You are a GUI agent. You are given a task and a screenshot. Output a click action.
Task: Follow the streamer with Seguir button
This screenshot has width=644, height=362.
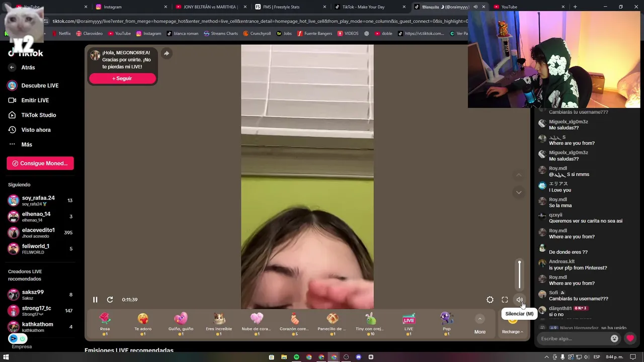tap(122, 78)
